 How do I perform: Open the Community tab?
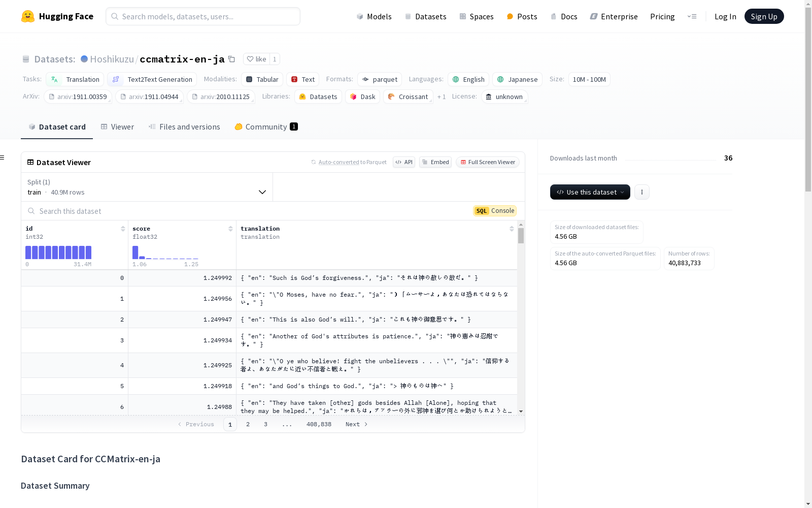(x=266, y=127)
